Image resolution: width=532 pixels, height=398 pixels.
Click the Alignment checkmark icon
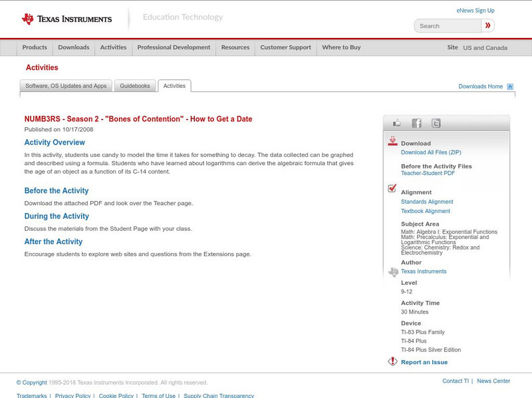coord(392,188)
